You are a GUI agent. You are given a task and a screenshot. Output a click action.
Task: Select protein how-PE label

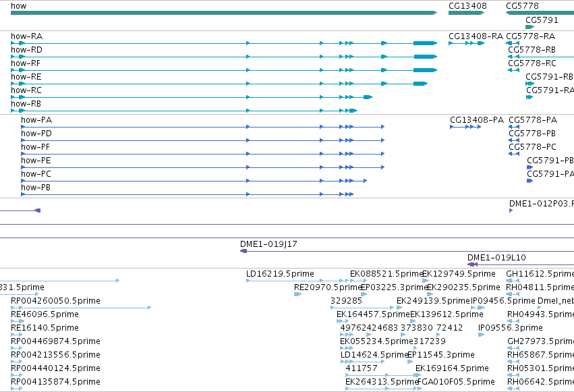[x=36, y=161]
